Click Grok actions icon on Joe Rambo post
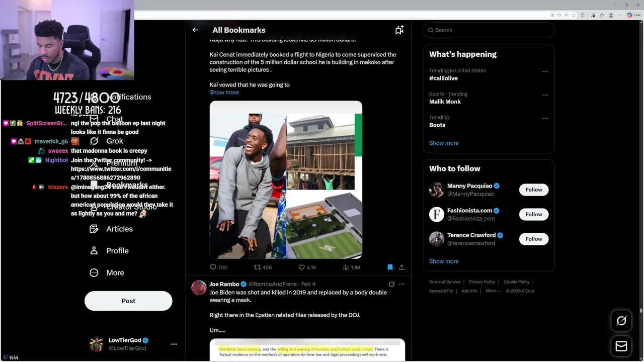644x362 pixels. [x=391, y=284]
